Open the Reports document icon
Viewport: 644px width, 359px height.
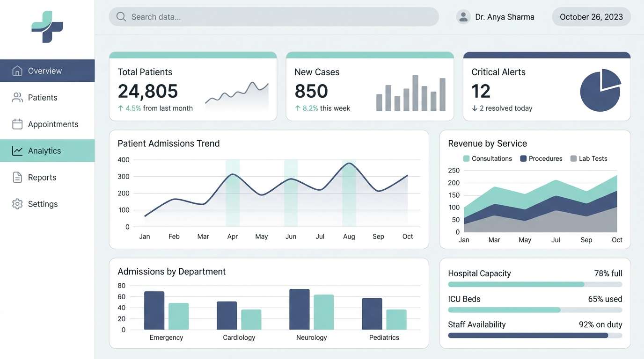coord(17,177)
